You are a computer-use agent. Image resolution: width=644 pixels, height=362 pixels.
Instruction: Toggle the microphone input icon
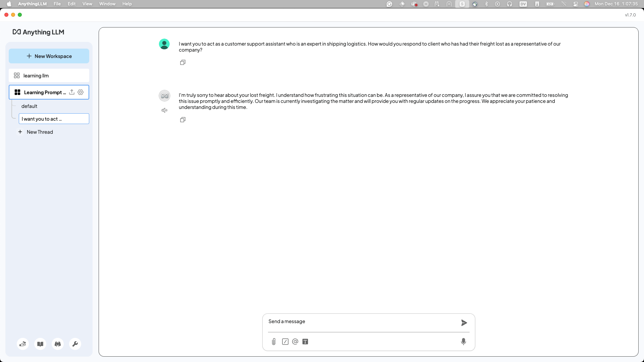click(x=463, y=341)
